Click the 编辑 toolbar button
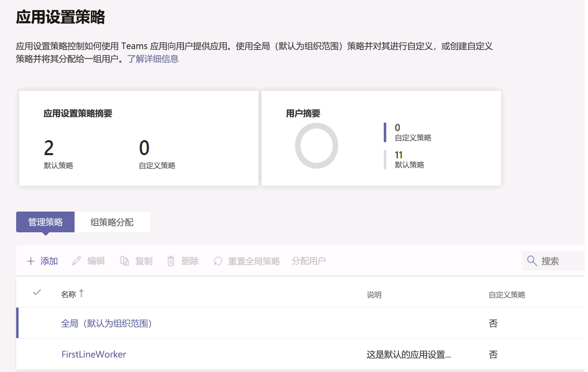This screenshot has height=372, width=588. click(x=88, y=261)
